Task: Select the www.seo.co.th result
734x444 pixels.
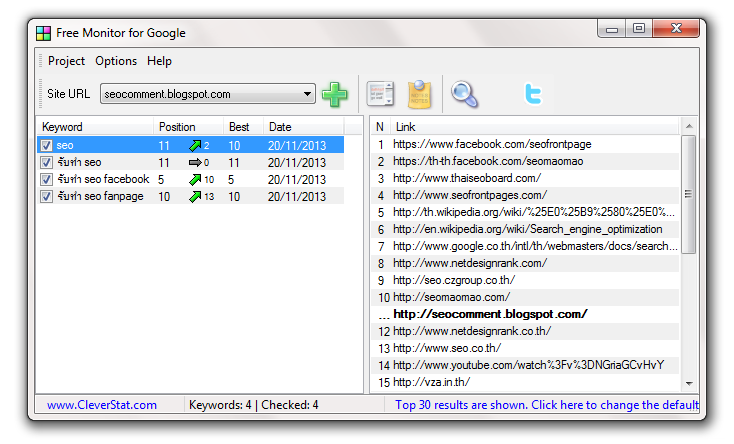Action: pyautogui.click(x=447, y=348)
